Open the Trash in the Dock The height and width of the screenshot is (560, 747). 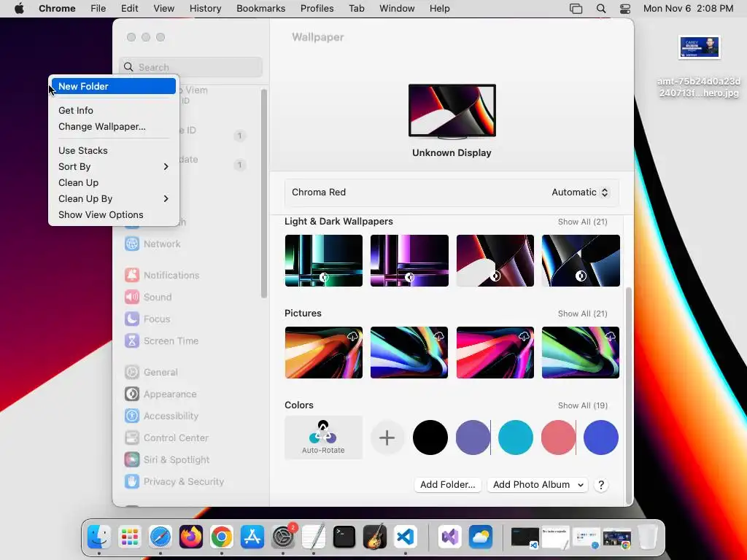[x=648, y=537]
